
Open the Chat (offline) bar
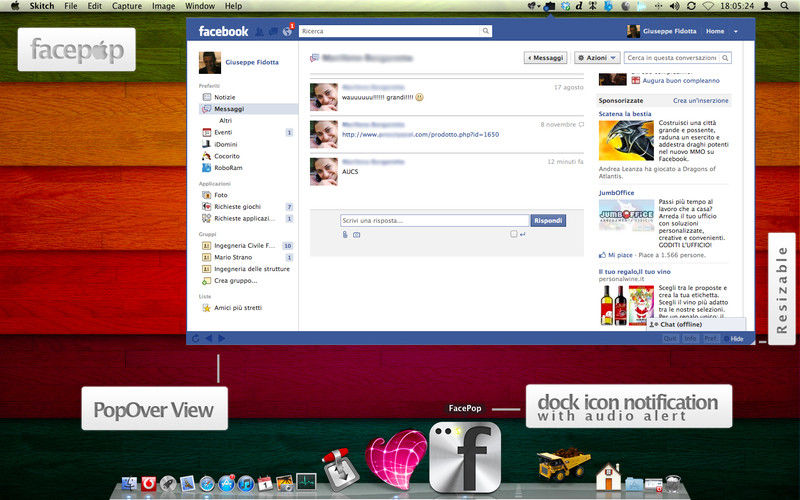click(x=696, y=324)
